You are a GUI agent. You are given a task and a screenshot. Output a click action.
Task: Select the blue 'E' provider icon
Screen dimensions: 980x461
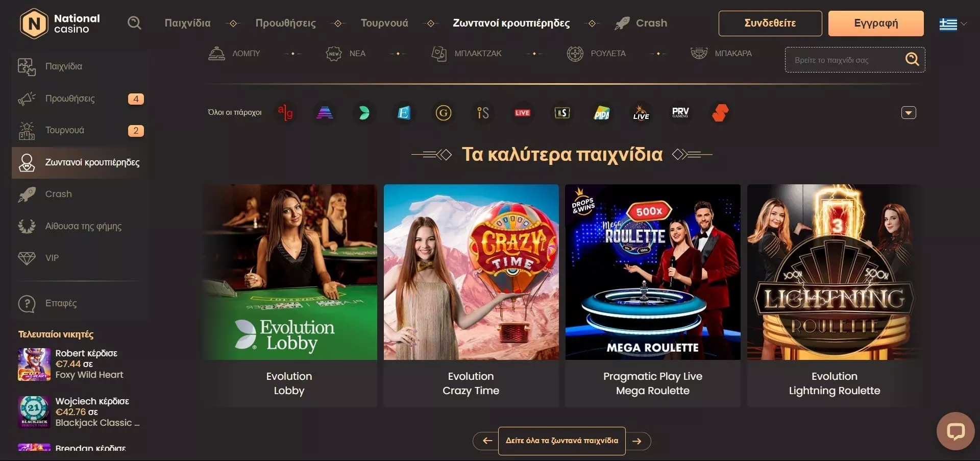pyautogui.click(x=404, y=112)
